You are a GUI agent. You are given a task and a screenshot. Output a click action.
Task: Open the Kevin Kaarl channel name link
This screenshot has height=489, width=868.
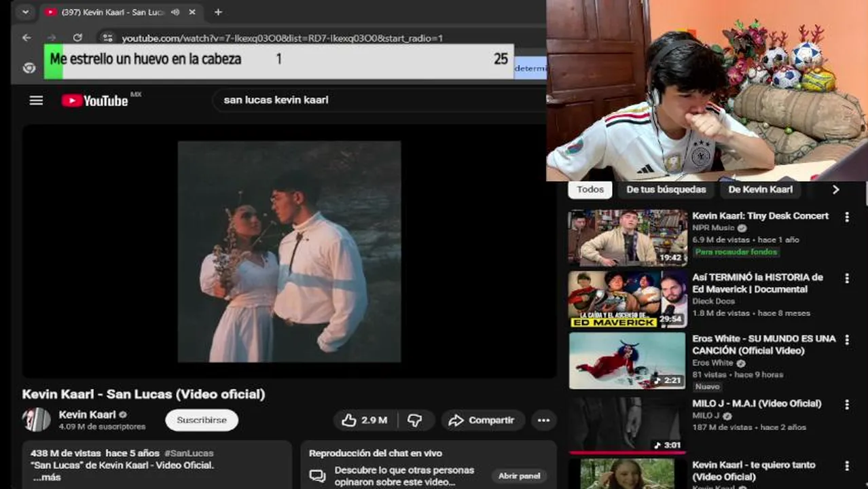point(87,414)
